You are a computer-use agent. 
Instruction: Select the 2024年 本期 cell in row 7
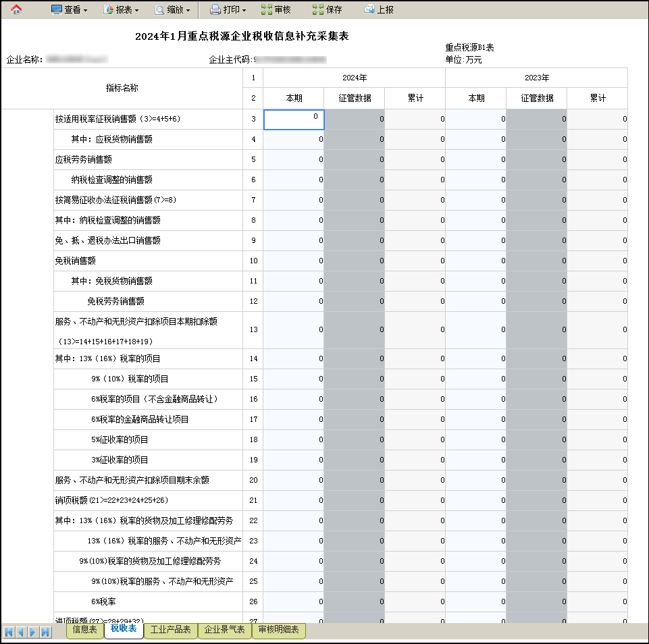coord(294,200)
